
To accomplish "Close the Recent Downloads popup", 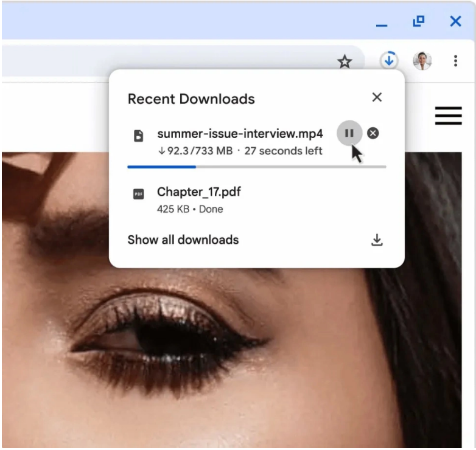I will tap(377, 97).
